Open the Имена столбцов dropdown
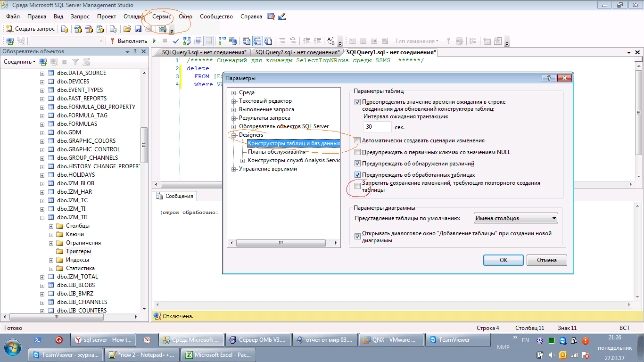This screenshot has height=362, width=644. 553,218
